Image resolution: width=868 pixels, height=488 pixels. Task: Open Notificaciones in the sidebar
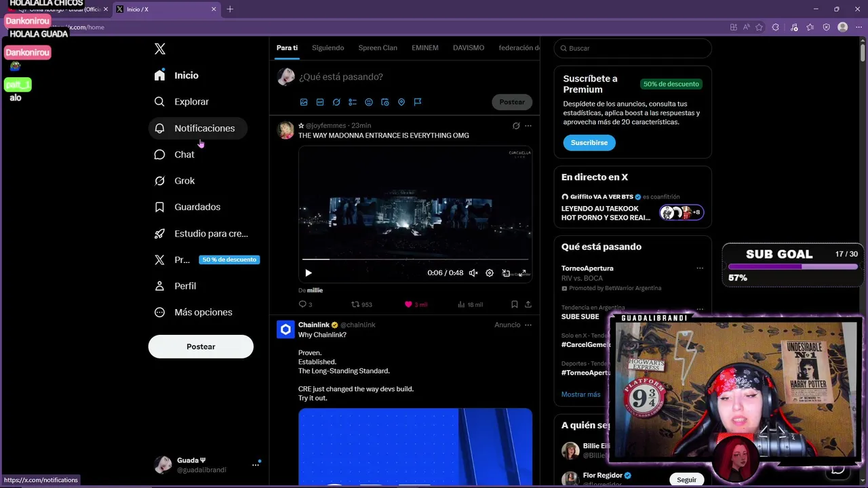[197, 128]
